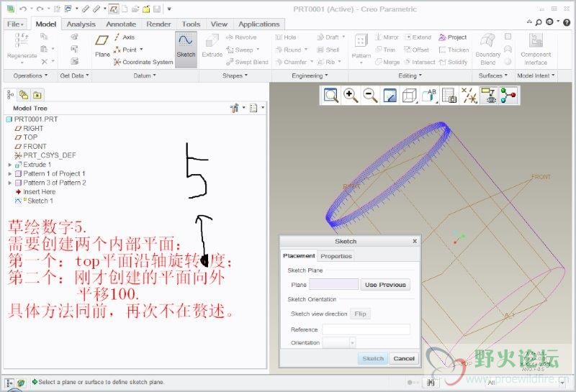
Task: Click the Thicken tool
Action: 454,50
